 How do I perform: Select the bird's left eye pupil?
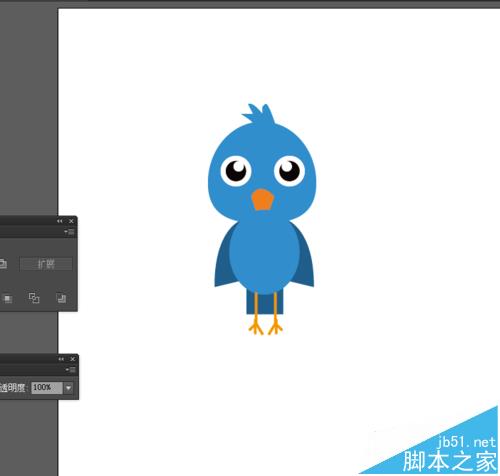236,171
